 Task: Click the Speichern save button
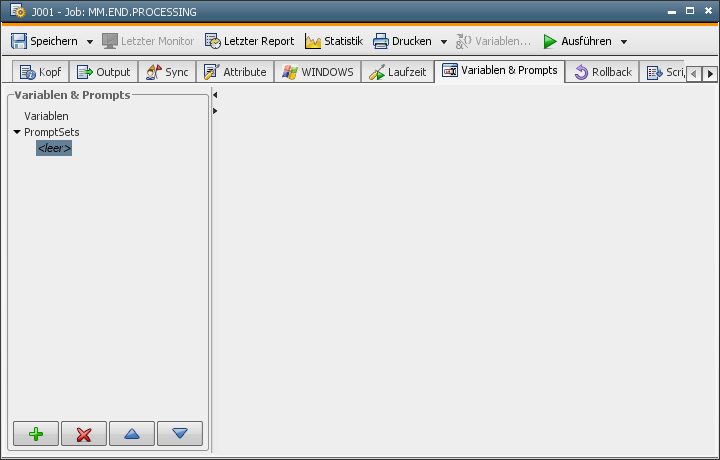[44, 41]
